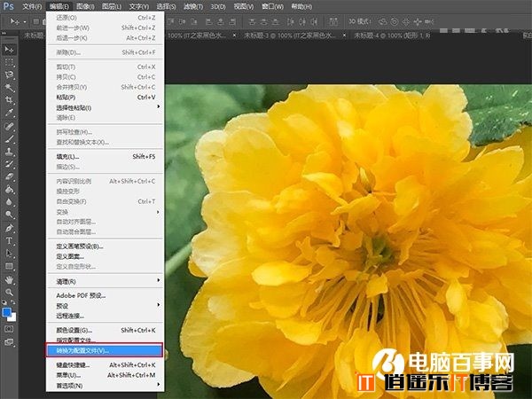This screenshot has height=399, width=532.
Task: Select the Eraser tool
Action: coord(9,176)
